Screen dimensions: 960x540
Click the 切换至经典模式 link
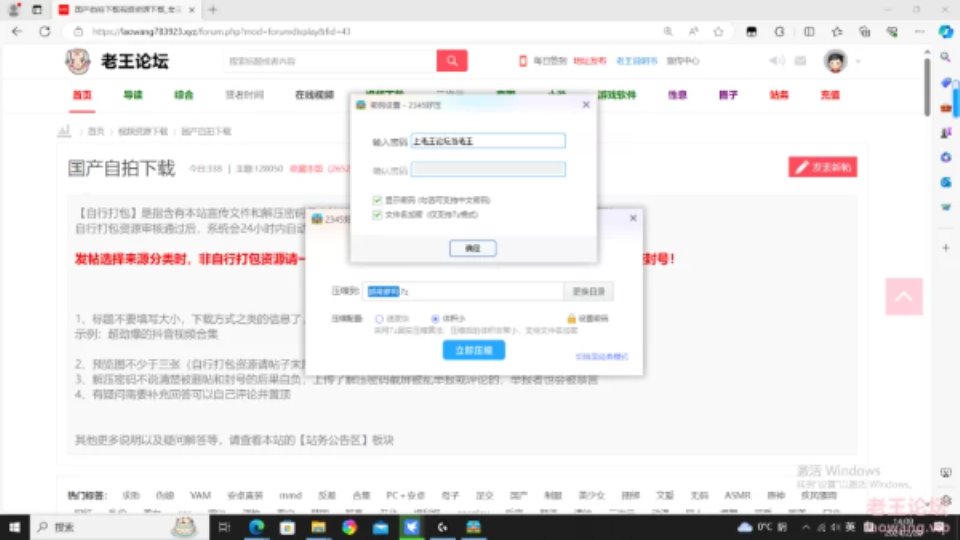(602, 356)
